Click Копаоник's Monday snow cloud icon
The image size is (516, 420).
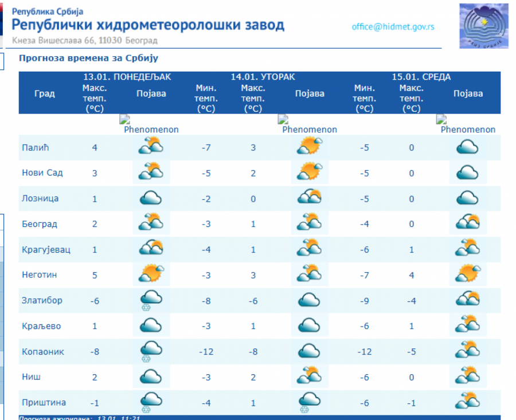pos(151,351)
